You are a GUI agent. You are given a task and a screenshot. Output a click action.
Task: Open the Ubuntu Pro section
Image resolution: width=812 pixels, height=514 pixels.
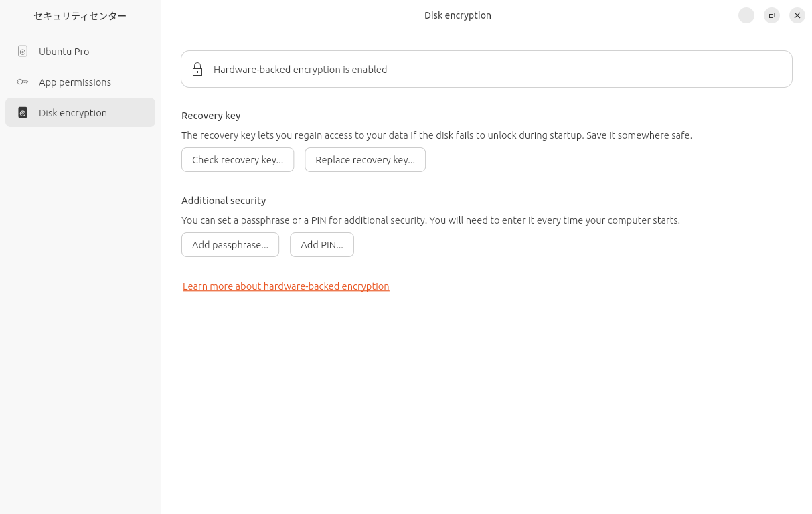[x=64, y=52]
